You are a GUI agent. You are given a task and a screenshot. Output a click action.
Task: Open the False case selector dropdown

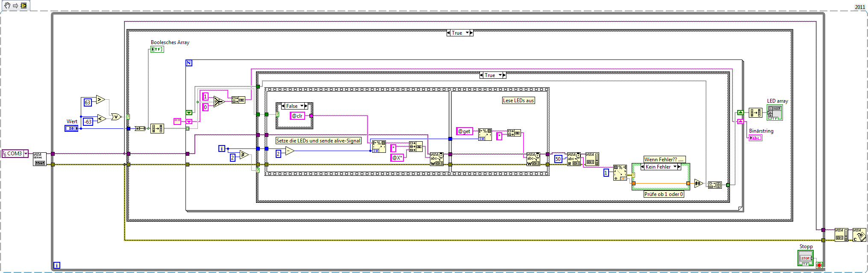(302, 106)
